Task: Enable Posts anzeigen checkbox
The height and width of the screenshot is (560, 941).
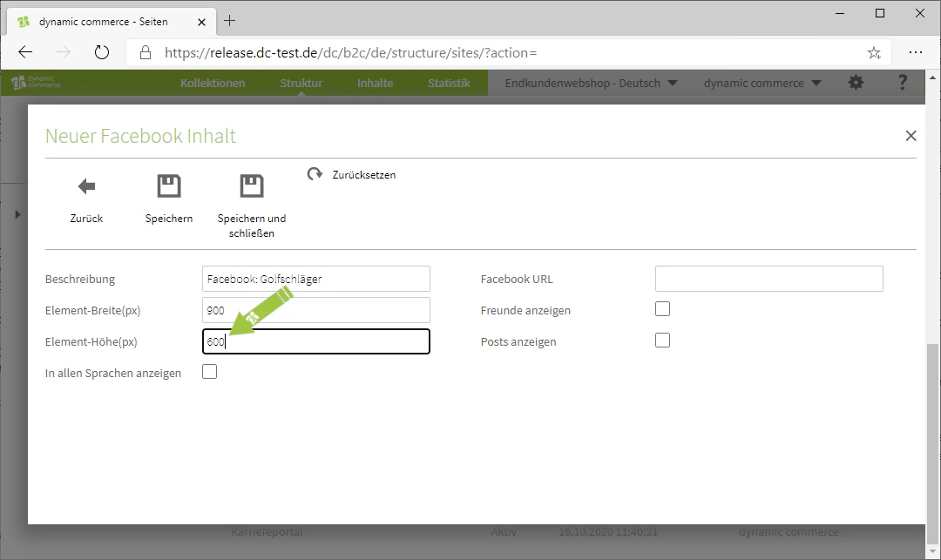Action: point(662,341)
